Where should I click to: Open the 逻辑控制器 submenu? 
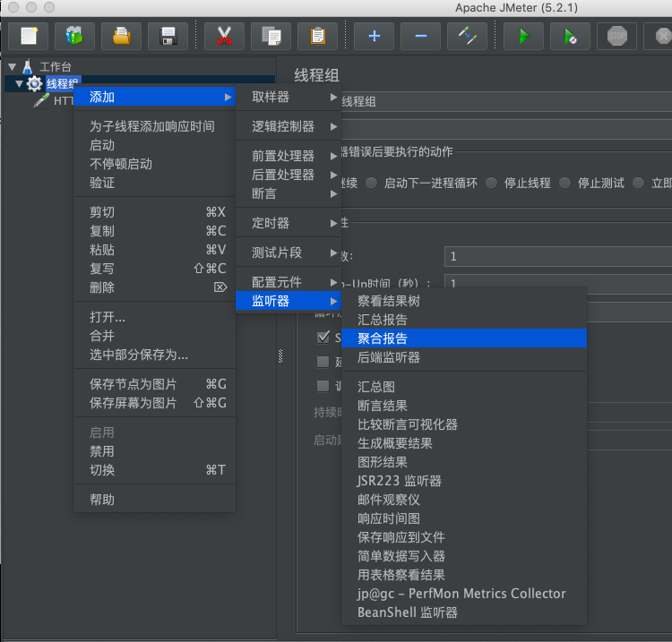coord(289,126)
